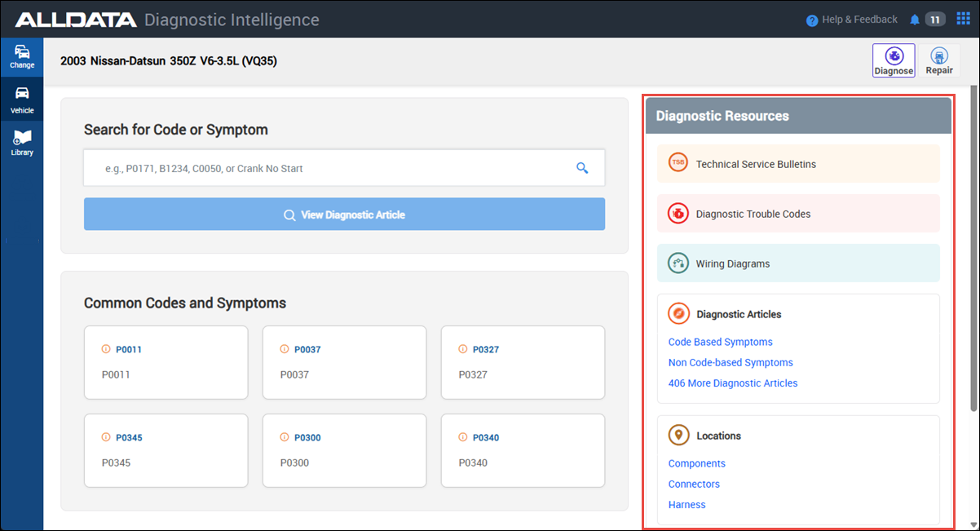Open the notifications bell icon

coord(915,20)
